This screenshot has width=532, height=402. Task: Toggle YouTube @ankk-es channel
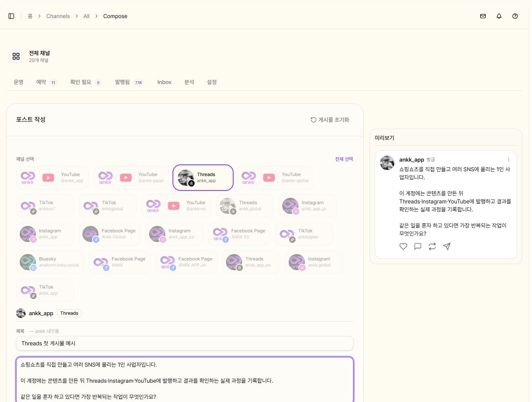click(x=176, y=206)
